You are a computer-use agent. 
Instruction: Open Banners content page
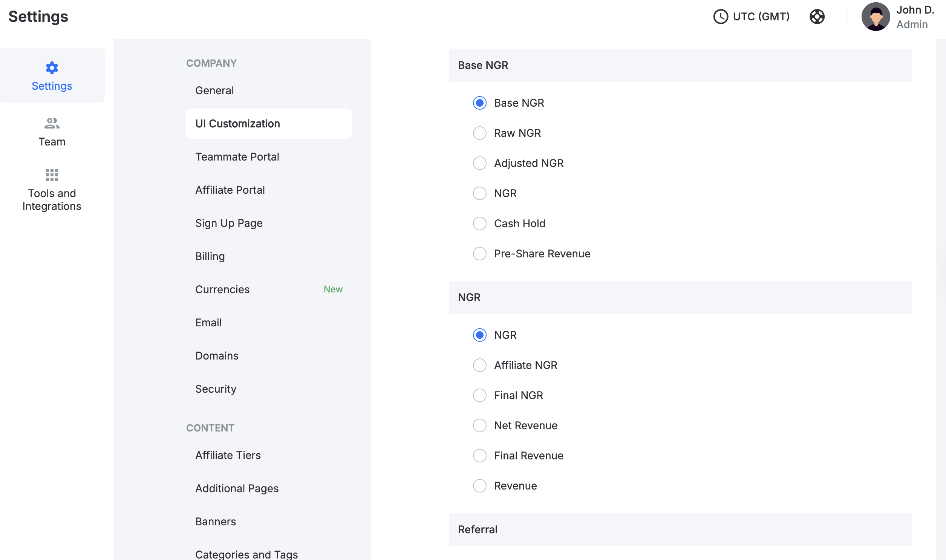pos(269,522)
